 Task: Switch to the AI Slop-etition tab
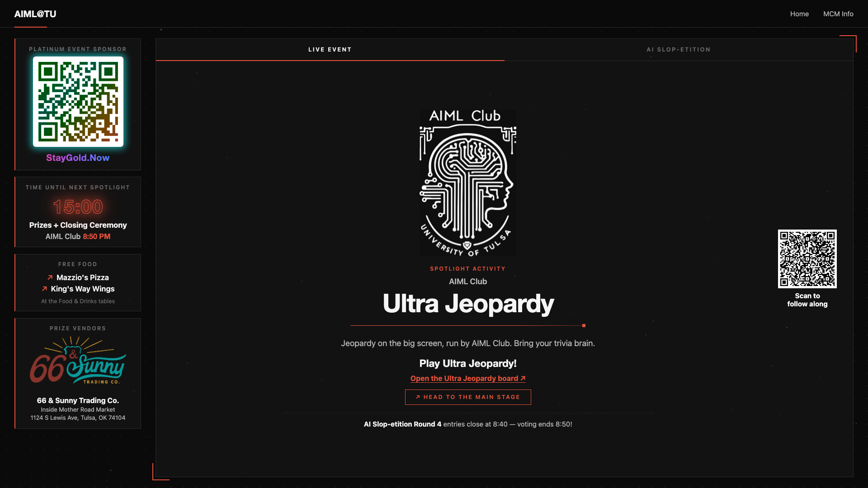(x=679, y=50)
